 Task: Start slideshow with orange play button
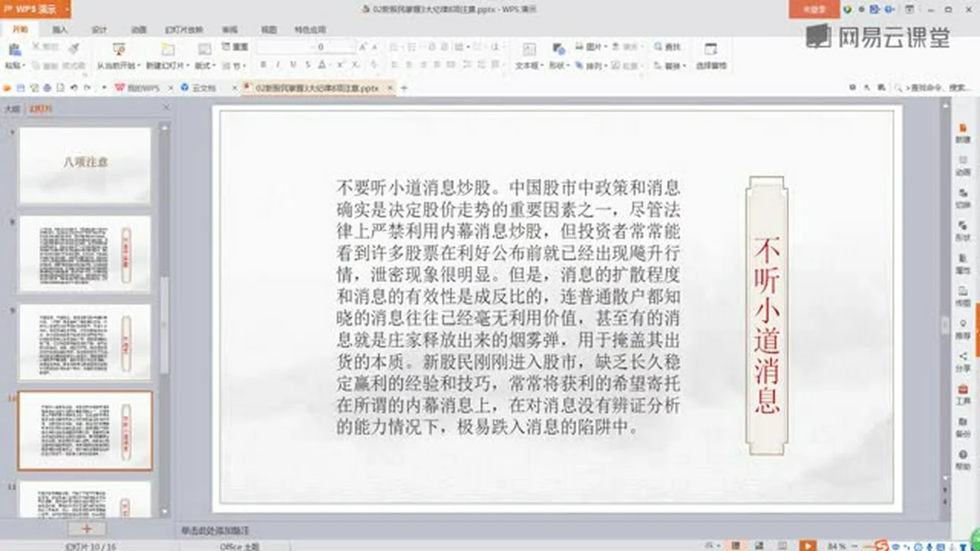click(x=807, y=545)
